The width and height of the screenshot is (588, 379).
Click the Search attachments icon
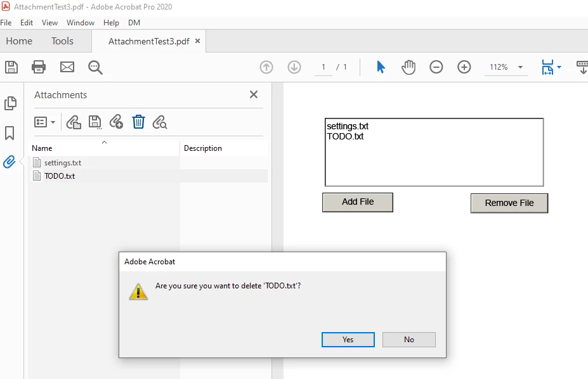pos(160,122)
